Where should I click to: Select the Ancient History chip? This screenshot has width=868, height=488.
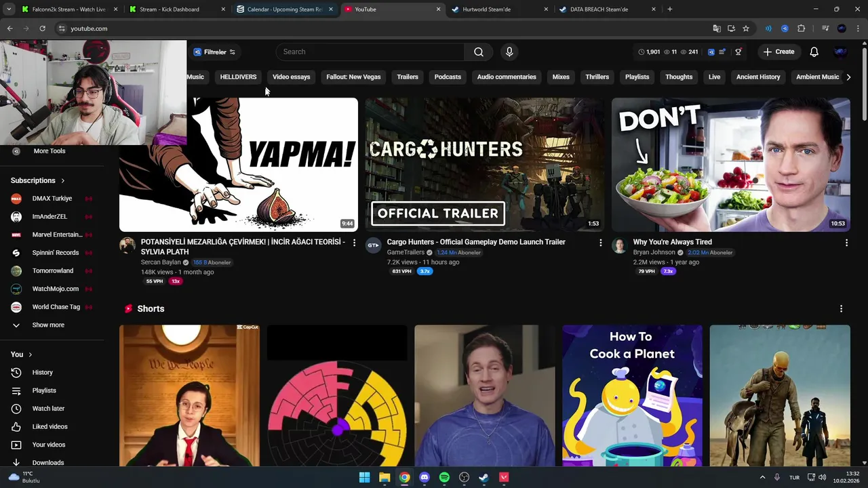pyautogui.click(x=758, y=77)
